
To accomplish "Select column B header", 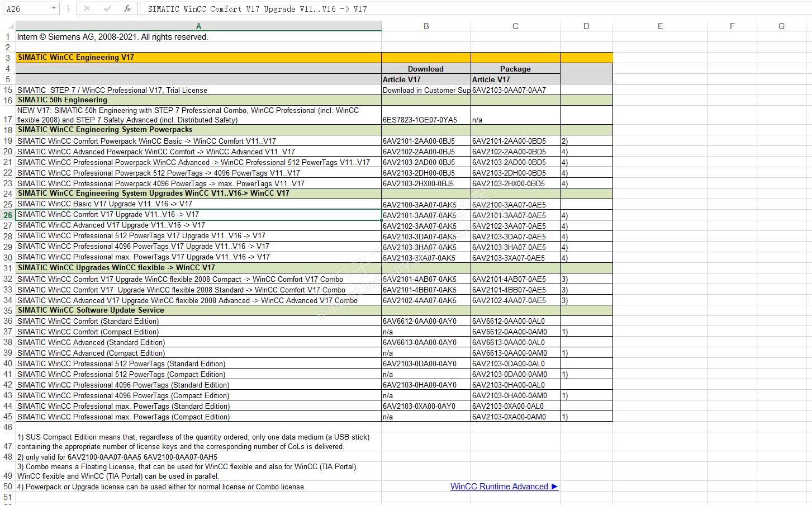I will click(x=426, y=26).
